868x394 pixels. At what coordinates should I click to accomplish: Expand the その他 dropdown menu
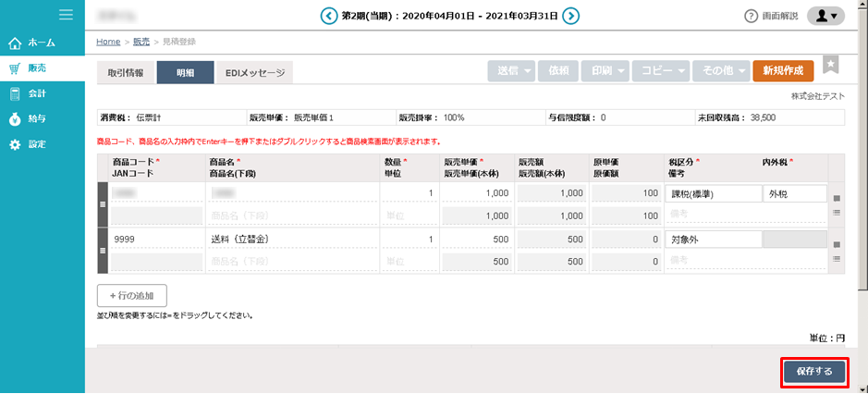point(720,71)
